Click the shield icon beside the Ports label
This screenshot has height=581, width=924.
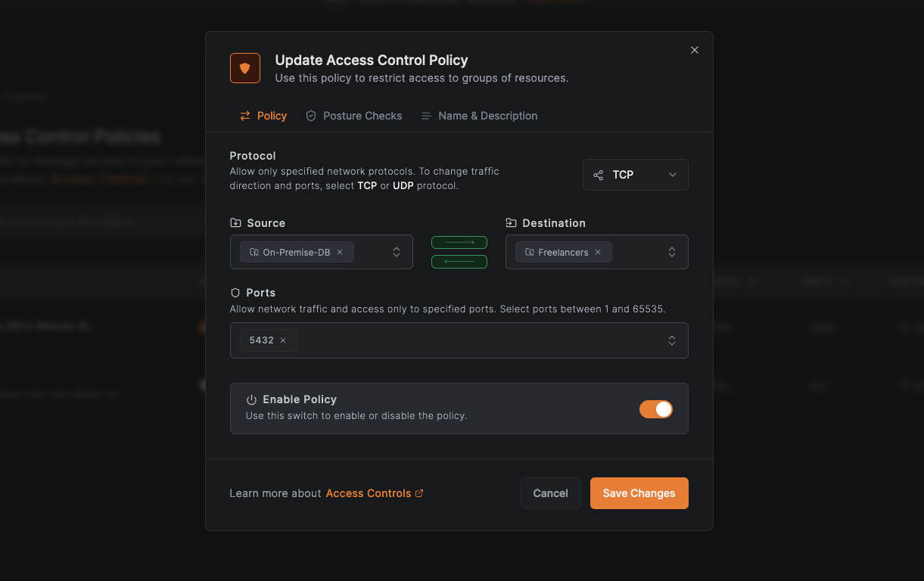click(235, 292)
